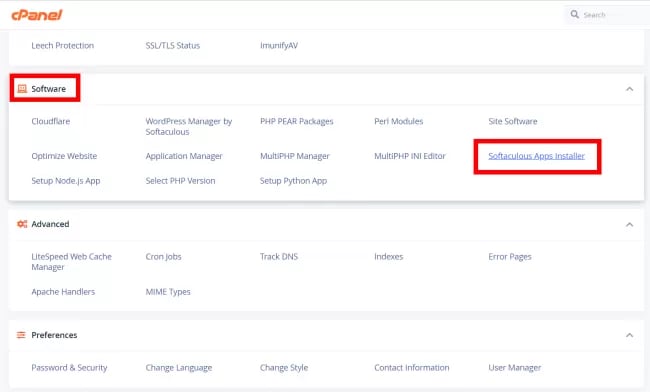
Task: Collapse the Preferences section chevron
Action: (x=629, y=335)
